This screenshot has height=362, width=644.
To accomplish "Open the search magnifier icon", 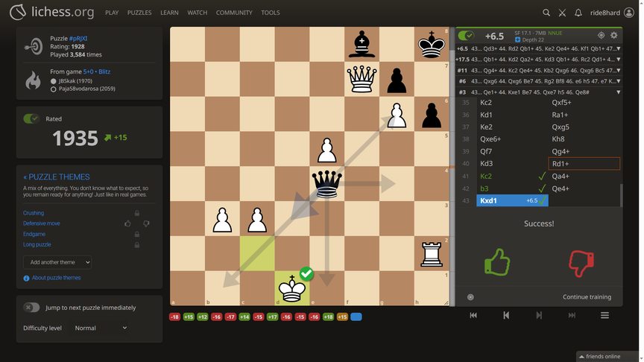I will [546, 13].
